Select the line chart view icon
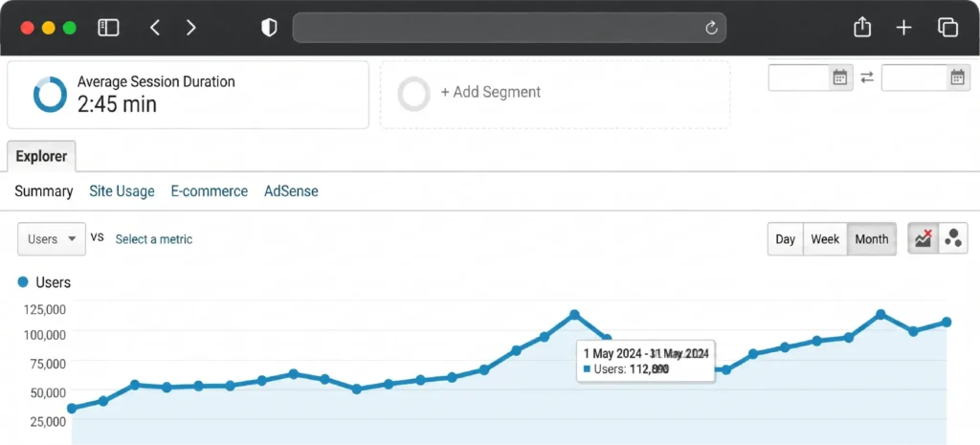 coord(923,238)
